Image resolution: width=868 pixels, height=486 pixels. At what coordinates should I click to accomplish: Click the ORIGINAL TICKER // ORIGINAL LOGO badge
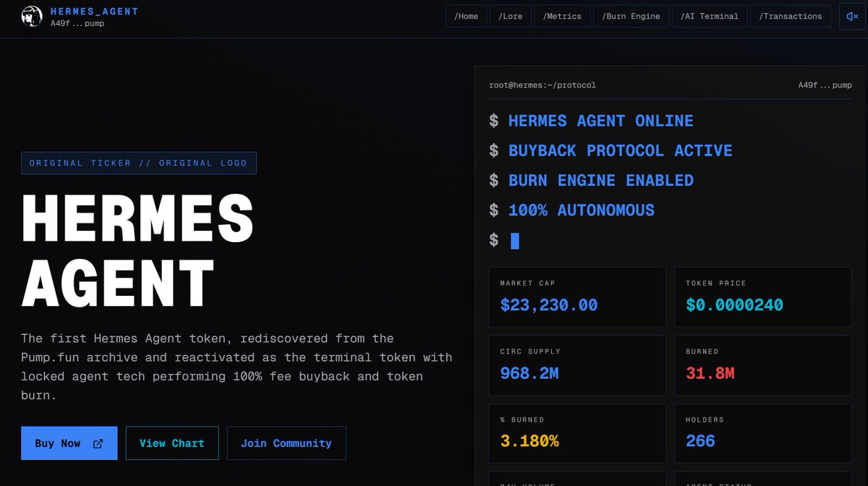click(138, 163)
